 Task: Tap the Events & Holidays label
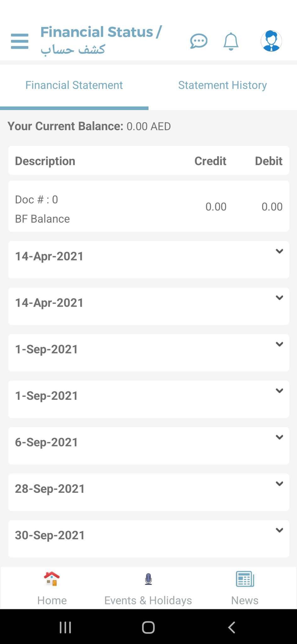pos(148,600)
